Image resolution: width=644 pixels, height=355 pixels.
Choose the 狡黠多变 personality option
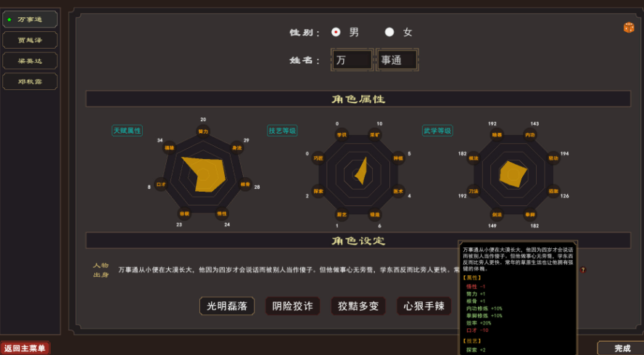358,306
